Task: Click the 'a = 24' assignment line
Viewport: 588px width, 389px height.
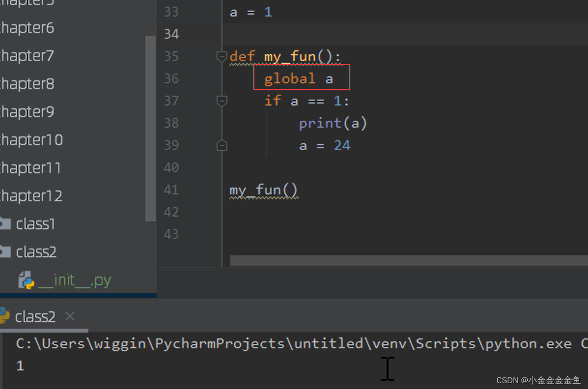Action: 325,146
